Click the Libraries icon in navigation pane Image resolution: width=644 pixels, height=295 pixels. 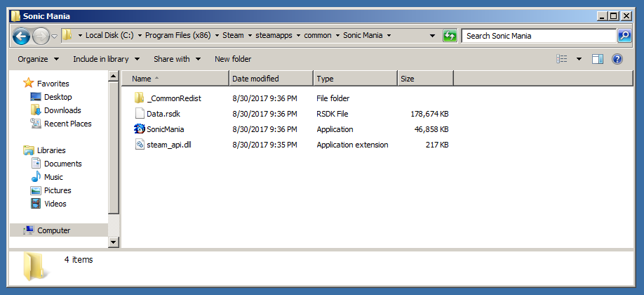click(x=28, y=150)
